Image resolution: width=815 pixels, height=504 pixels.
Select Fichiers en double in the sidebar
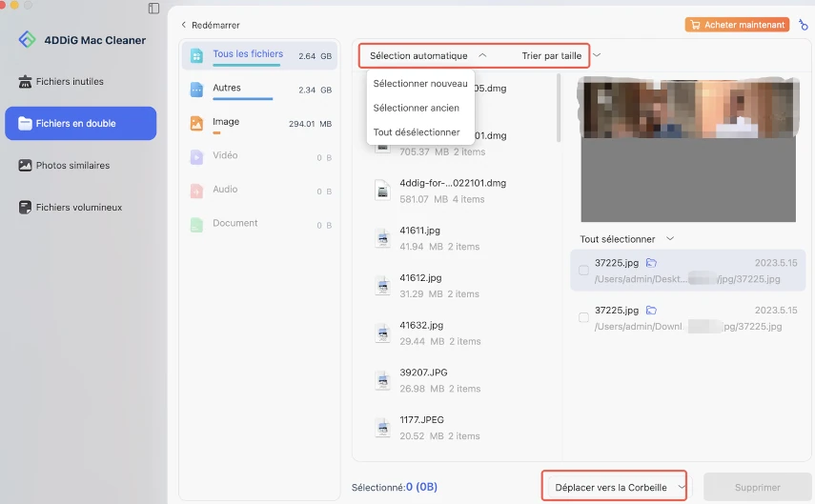click(x=81, y=123)
